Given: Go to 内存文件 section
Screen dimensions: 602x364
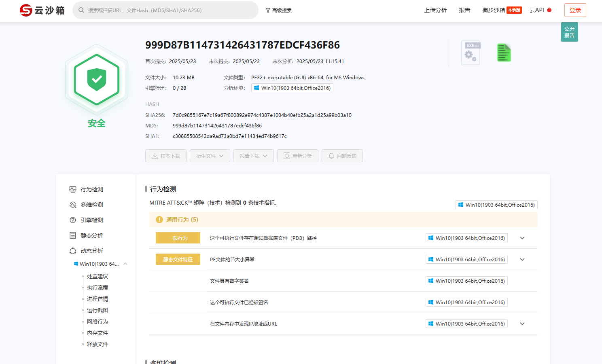Looking at the screenshot, I should tap(98, 333).
